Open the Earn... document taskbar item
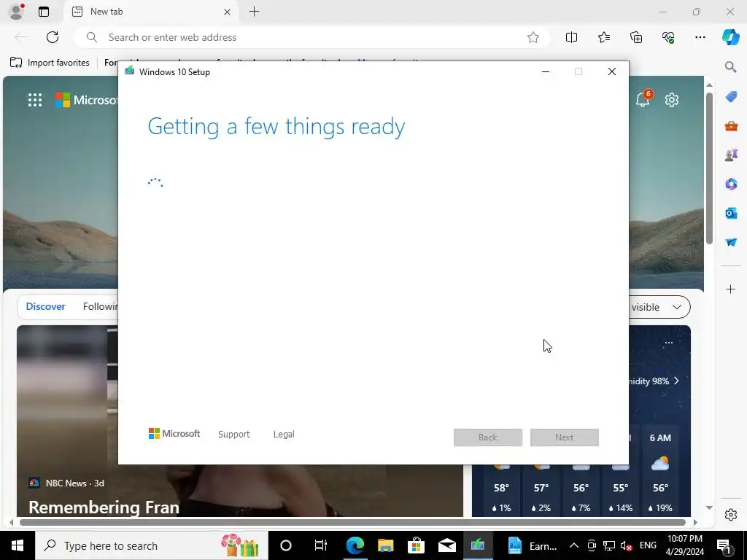Image resolution: width=747 pixels, height=560 pixels. click(x=531, y=545)
